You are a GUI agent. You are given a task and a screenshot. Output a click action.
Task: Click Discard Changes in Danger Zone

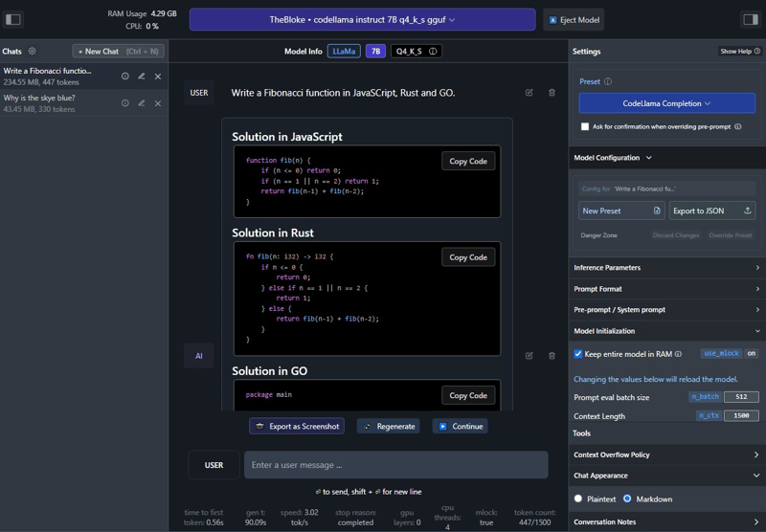(676, 235)
